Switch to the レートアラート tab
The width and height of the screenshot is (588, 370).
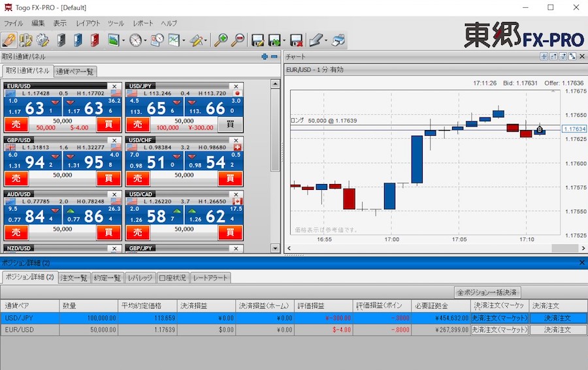point(210,278)
